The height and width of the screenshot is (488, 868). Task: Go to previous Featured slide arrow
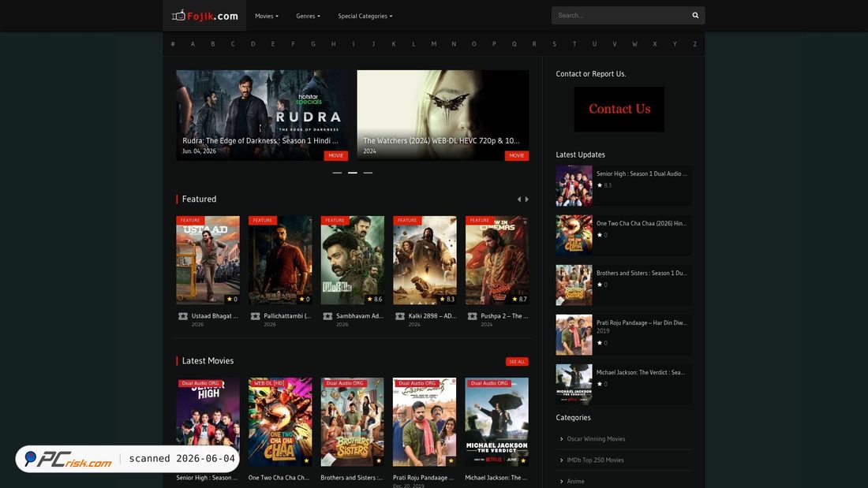point(518,199)
